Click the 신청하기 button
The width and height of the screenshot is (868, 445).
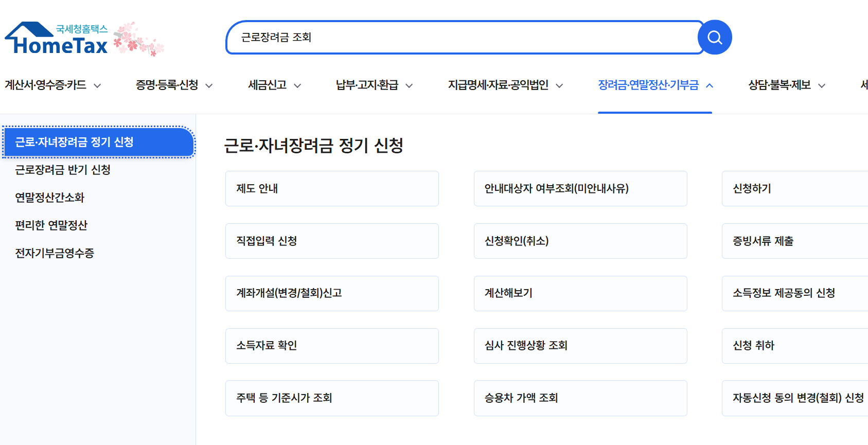[795, 189]
